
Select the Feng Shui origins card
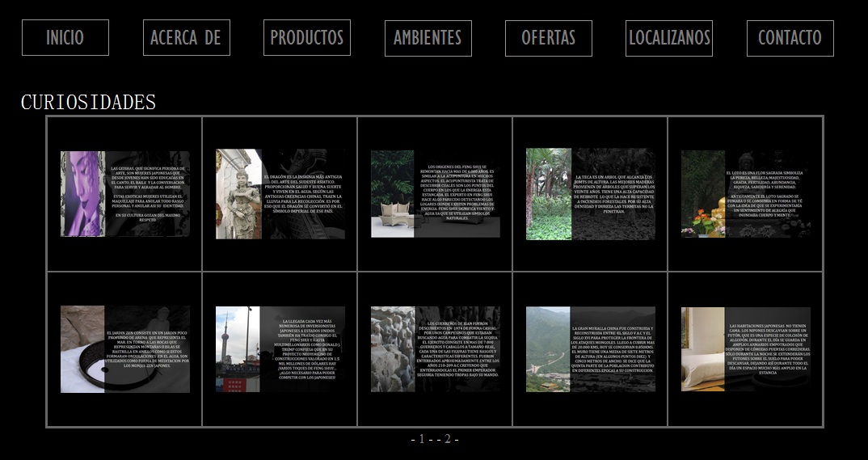pos(435,194)
